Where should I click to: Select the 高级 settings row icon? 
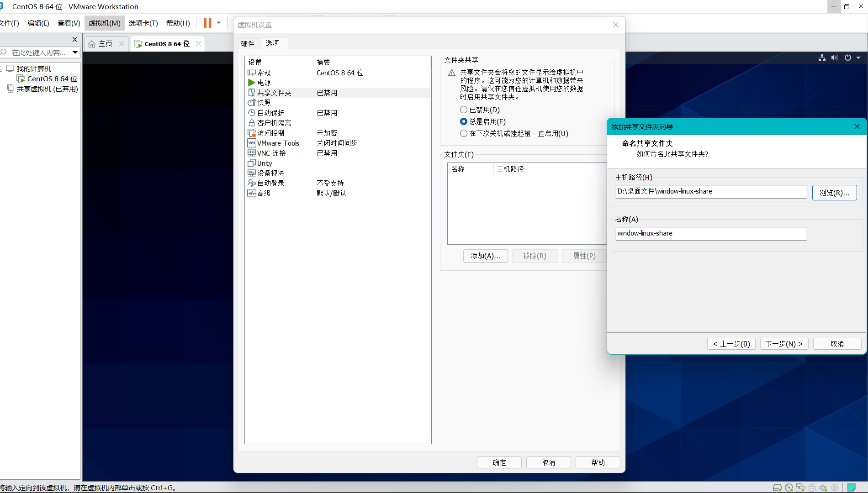pyautogui.click(x=251, y=193)
